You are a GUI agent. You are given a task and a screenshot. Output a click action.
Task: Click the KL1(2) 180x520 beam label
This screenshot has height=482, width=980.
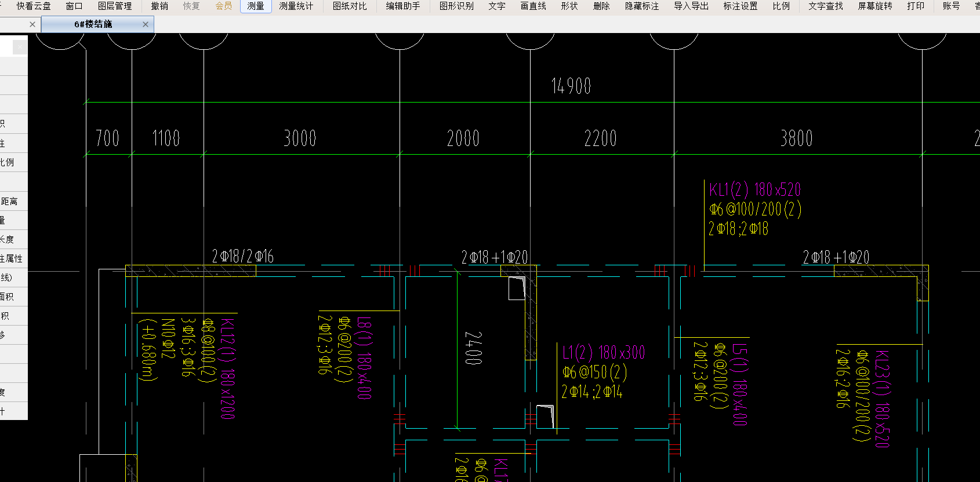(755, 189)
